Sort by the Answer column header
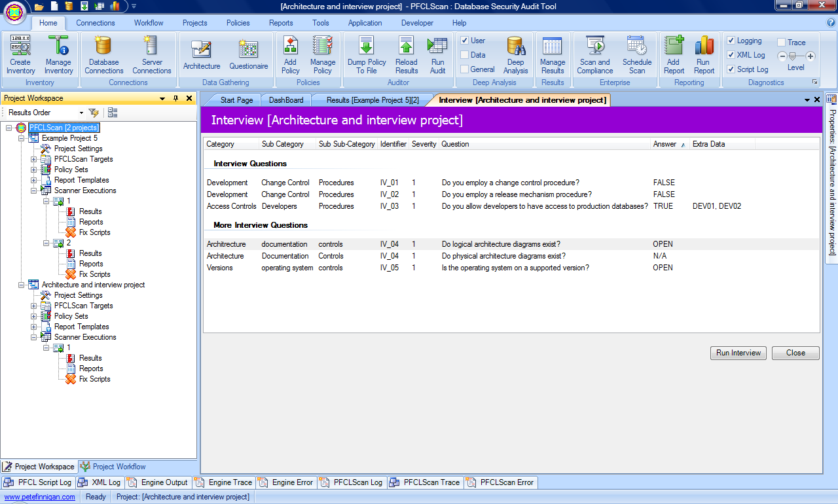 [x=670, y=144]
